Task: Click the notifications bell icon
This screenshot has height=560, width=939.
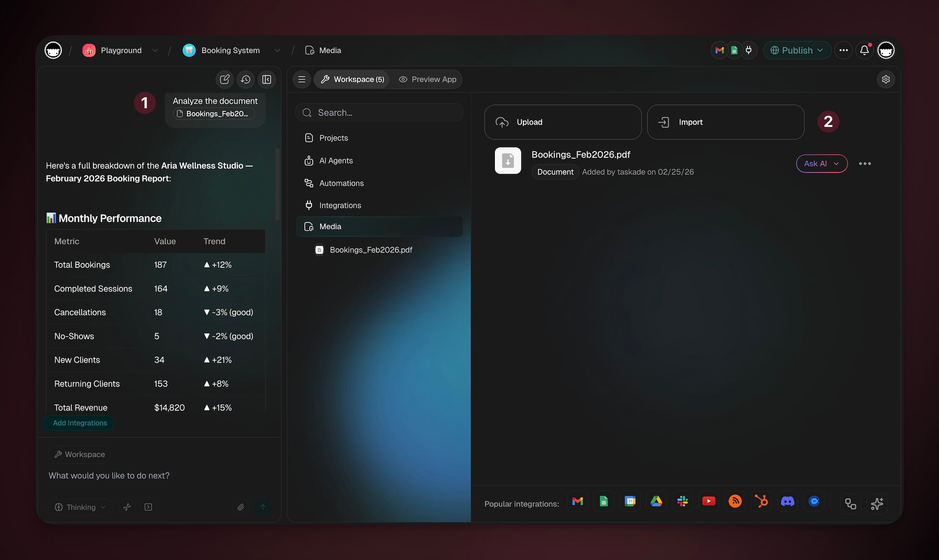Action: coord(864,50)
